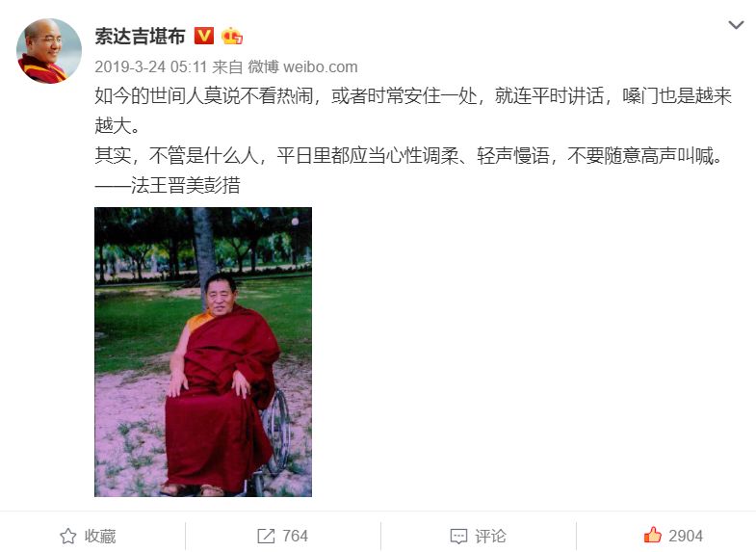The width and height of the screenshot is (756, 552).
Task: Click the attribution line 法王晋美彭措
Action: (168, 186)
